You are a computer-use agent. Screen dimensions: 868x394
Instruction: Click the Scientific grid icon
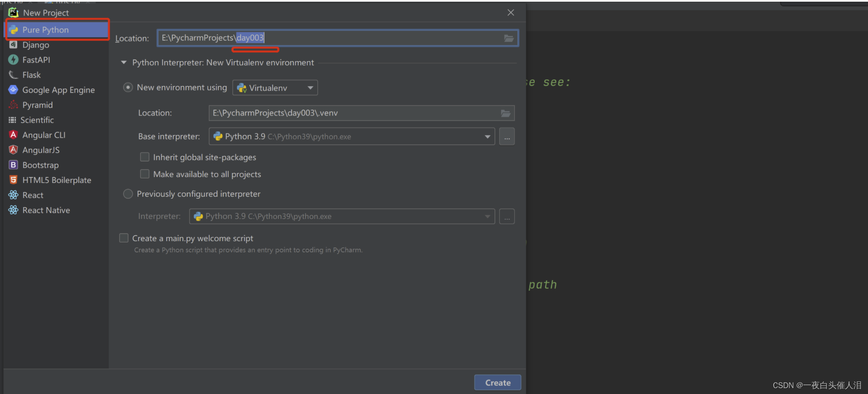click(13, 120)
